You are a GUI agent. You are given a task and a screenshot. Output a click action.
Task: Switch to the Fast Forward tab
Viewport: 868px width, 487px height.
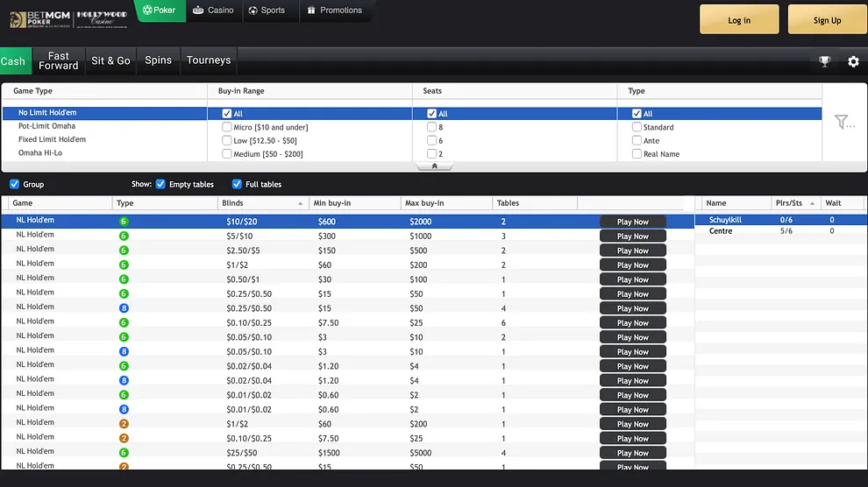tap(58, 60)
